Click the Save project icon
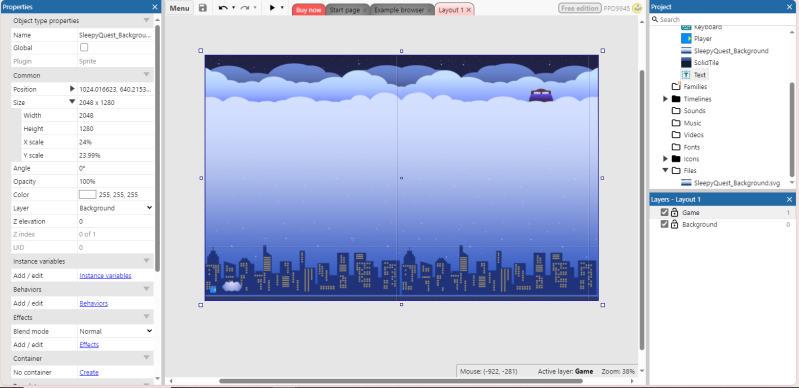The height and width of the screenshot is (388, 799). 203,8
